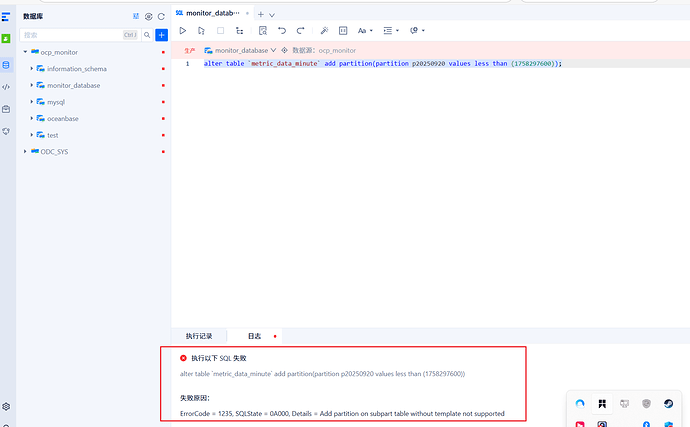690x427 pixels.
Task: Switch to the 日志 tab
Action: click(x=254, y=336)
